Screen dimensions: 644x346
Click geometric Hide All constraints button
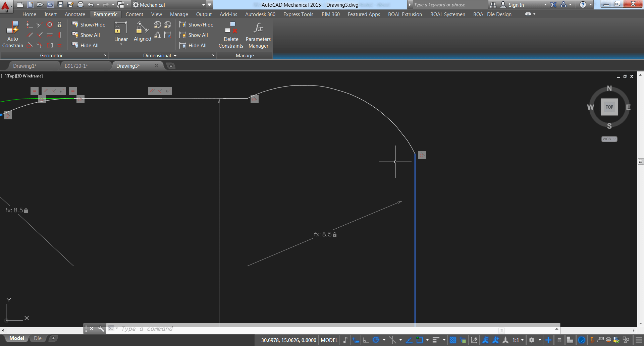[85, 45]
